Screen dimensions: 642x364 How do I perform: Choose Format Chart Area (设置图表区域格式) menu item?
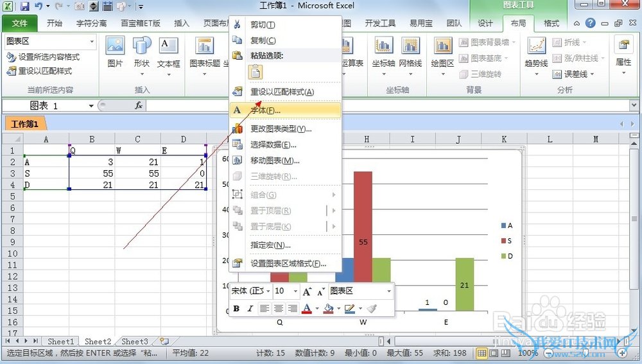[286, 263]
